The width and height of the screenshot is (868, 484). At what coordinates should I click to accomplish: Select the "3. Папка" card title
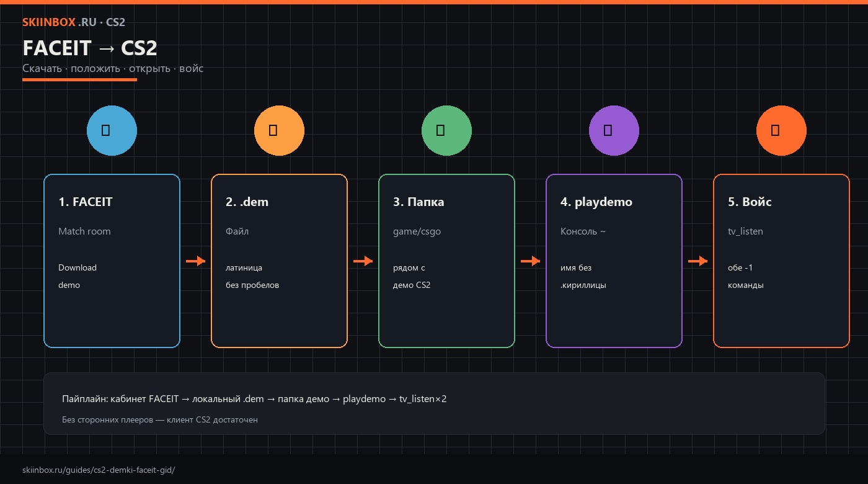pyautogui.click(x=418, y=202)
